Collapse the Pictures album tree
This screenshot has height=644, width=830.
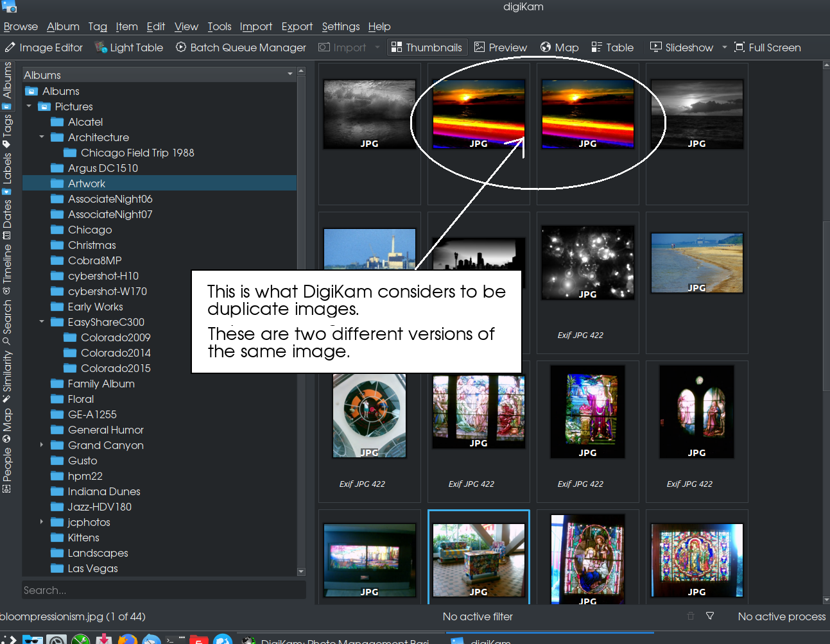coord(29,106)
